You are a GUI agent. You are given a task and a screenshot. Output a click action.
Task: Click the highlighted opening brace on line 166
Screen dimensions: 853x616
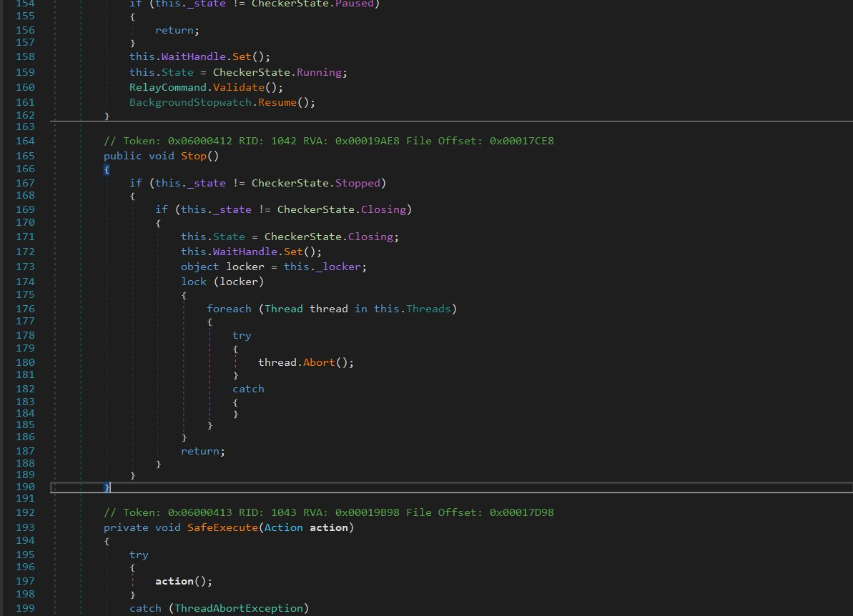pos(107,169)
